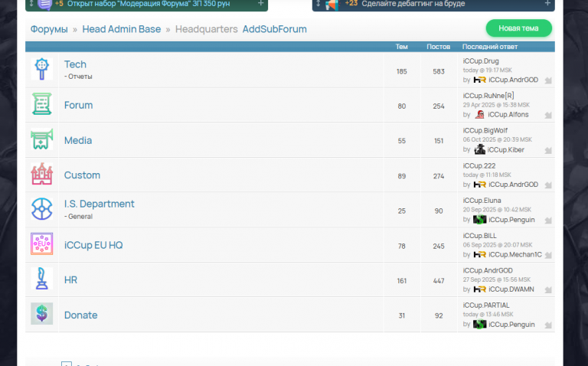
Task: Click the Постов column header
Action: pos(439,47)
